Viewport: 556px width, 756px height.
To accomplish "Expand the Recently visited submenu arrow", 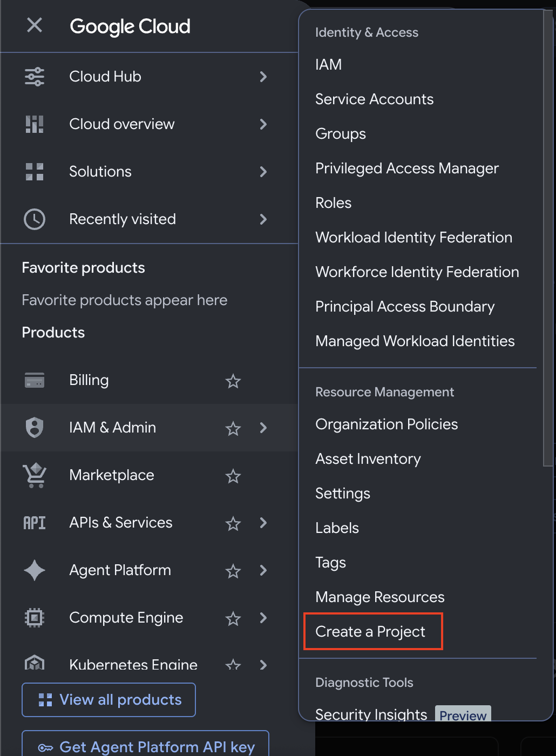I will coord(263,219).
